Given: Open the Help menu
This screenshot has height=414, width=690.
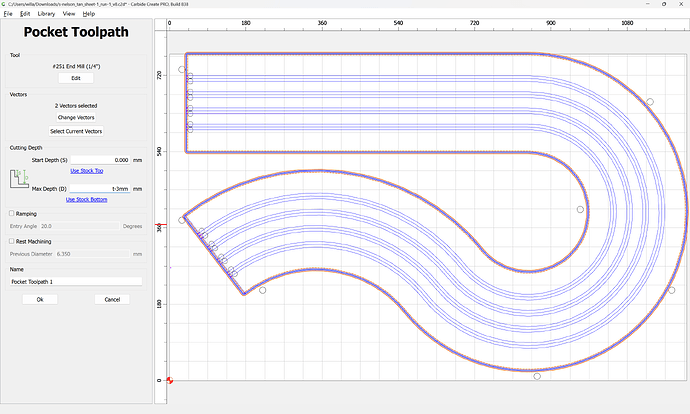Looking at the screenshot, I should pos(89,14).
